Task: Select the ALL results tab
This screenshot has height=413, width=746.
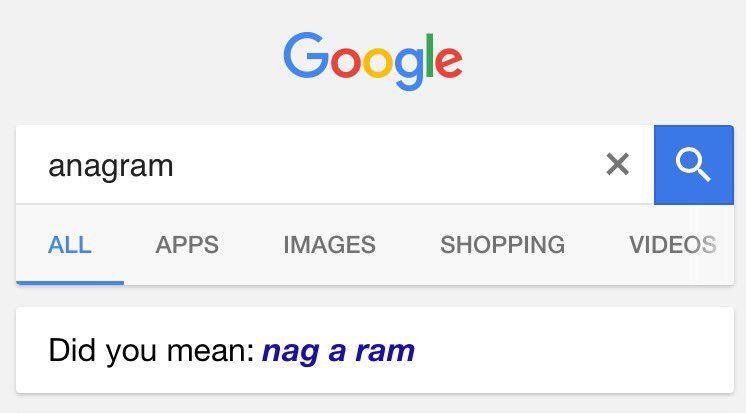Action: tap(69, 245)
